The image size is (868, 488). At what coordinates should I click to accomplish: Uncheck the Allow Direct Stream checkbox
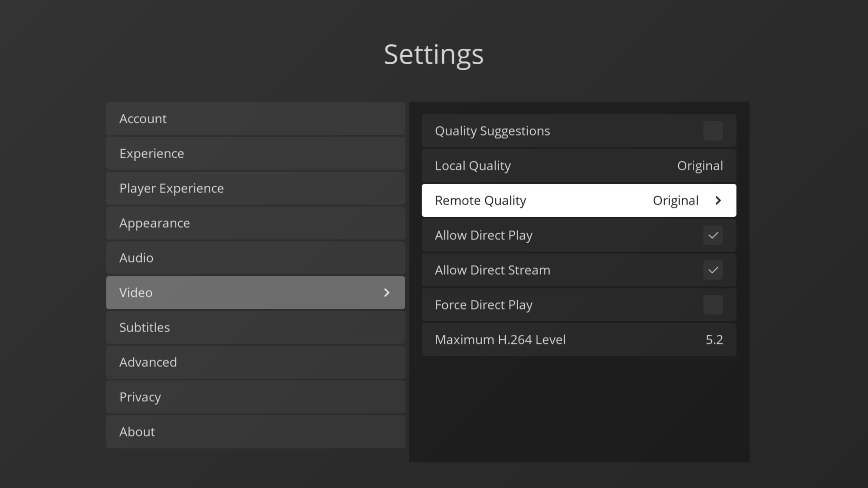click(x=713, y=270)
